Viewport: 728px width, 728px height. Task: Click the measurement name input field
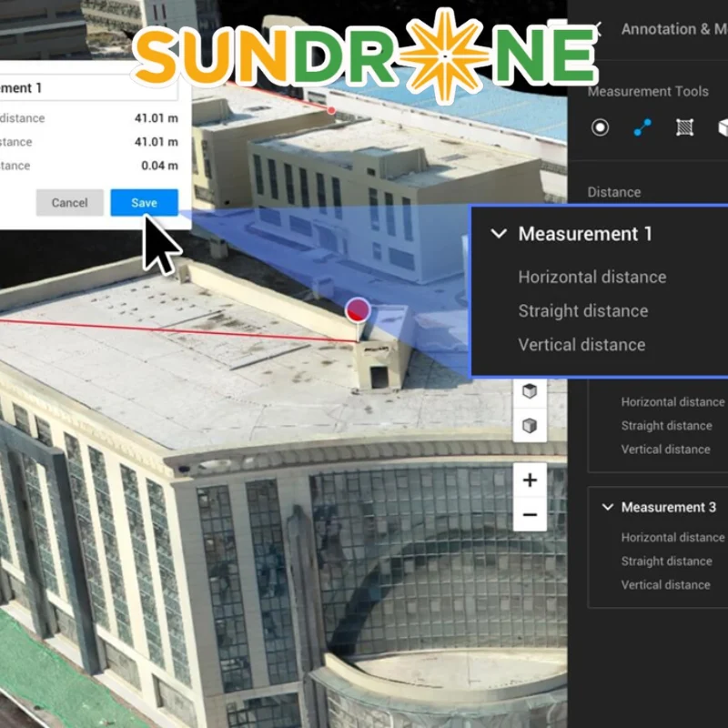[88, 87]
